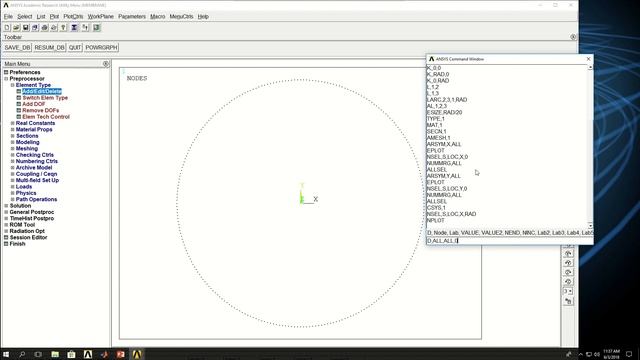
Task: Open the Windows notification center
Action: coord(629,354)
